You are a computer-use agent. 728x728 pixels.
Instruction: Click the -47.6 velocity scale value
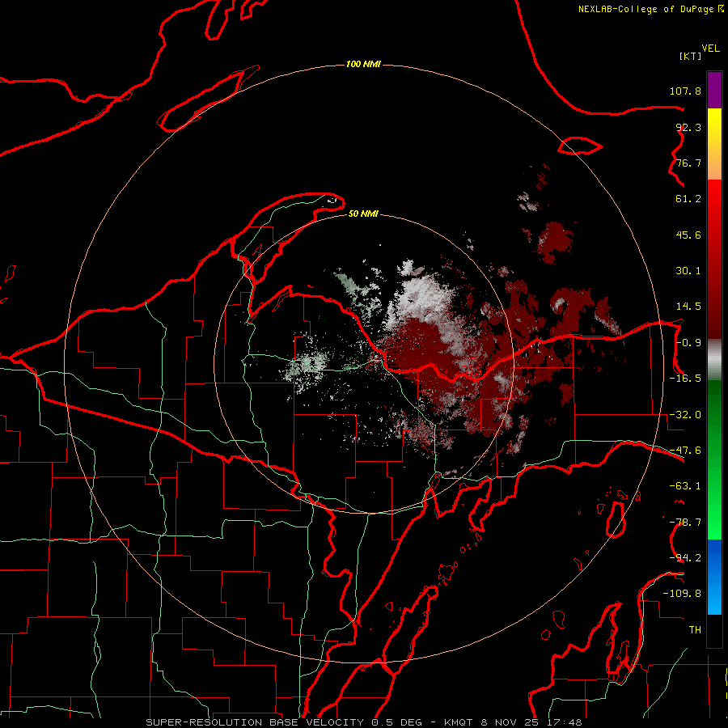685,451
